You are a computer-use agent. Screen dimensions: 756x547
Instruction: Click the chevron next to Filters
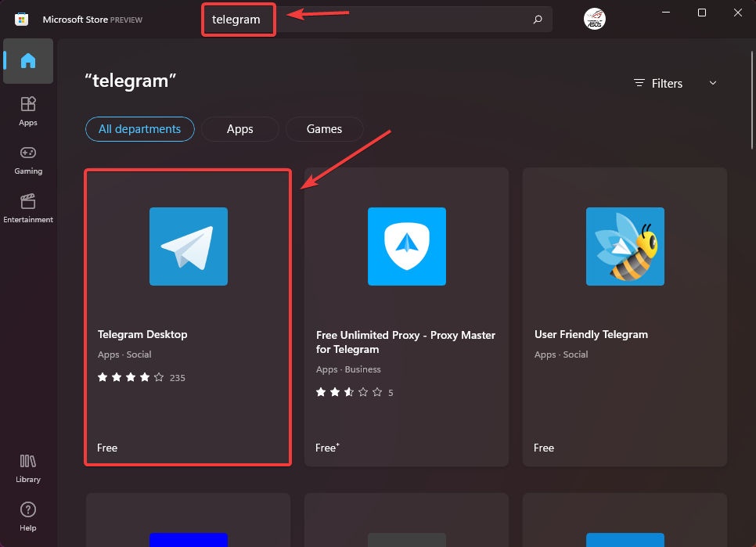[x=712, y=83]
